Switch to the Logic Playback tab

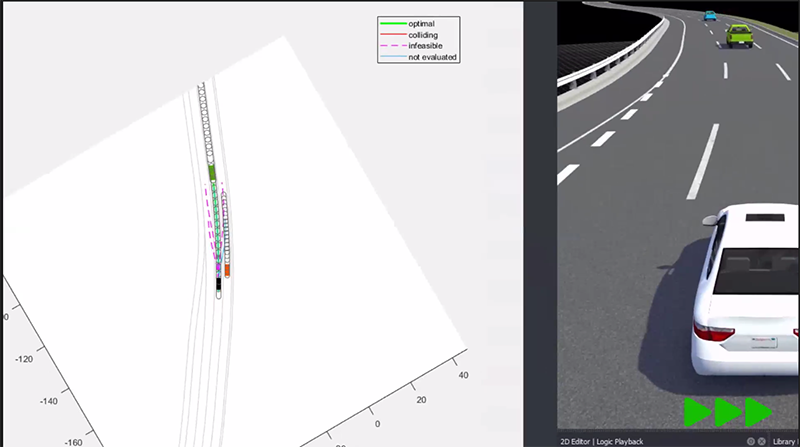pos(620,441)
